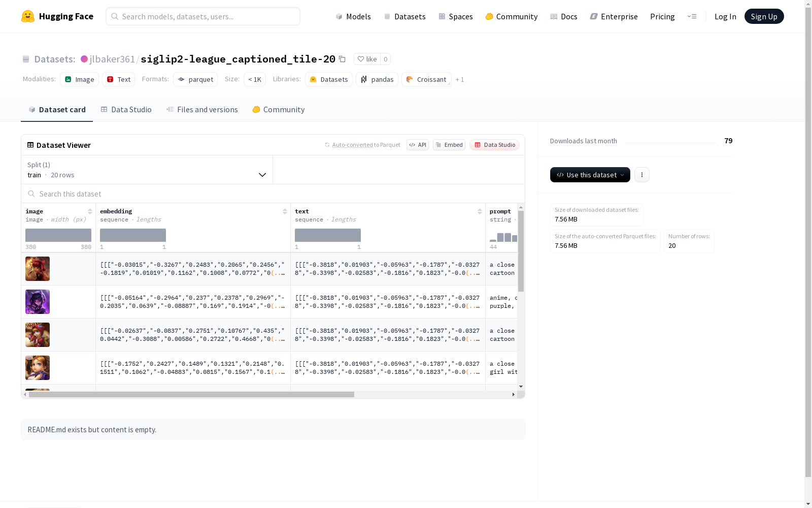Open the API button with the code icon
Screen dimensions: 812x508
(418, 145)
